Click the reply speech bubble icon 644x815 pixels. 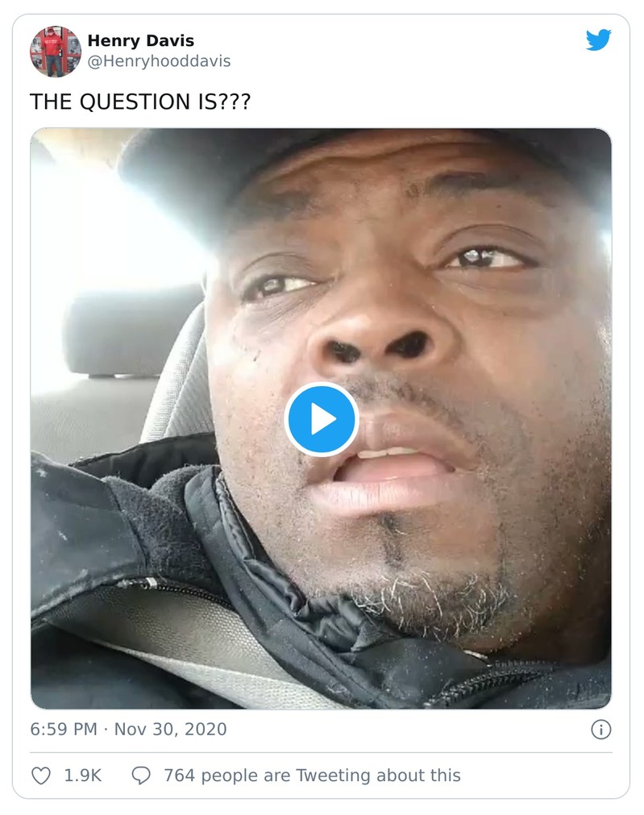pos(141,775)
